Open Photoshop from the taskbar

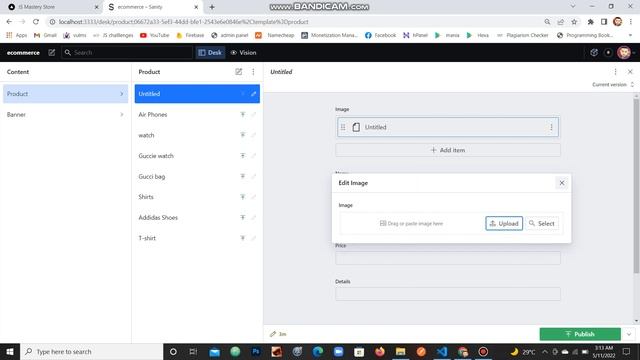point(256,351)
